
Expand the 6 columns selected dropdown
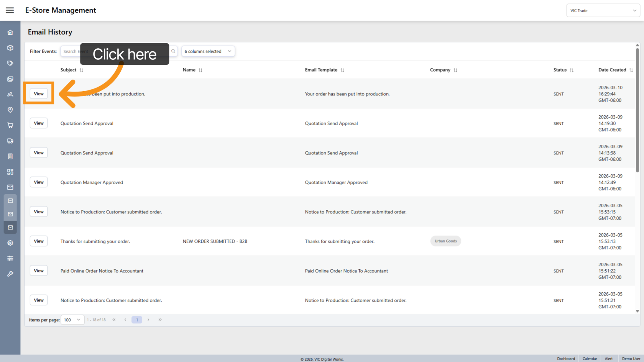click(x=208, y=51)
